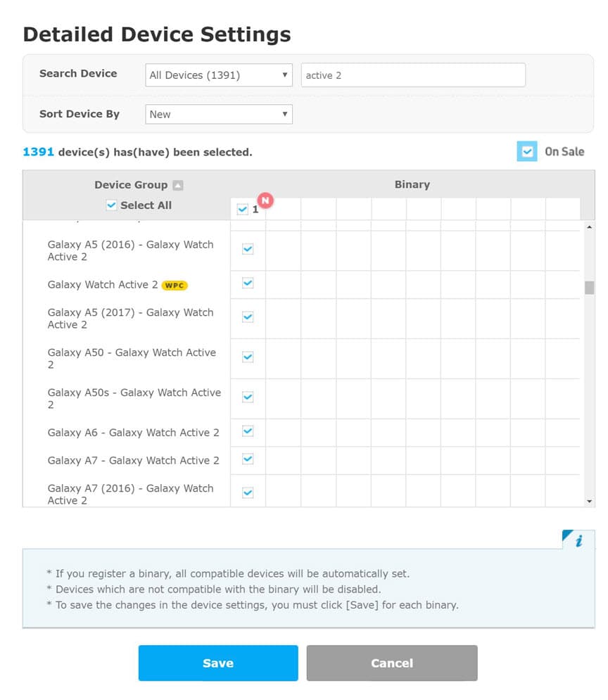Uncheck Galaxy A6 - Galaxy Watch Active 2 checkbox

click(248, 431)
